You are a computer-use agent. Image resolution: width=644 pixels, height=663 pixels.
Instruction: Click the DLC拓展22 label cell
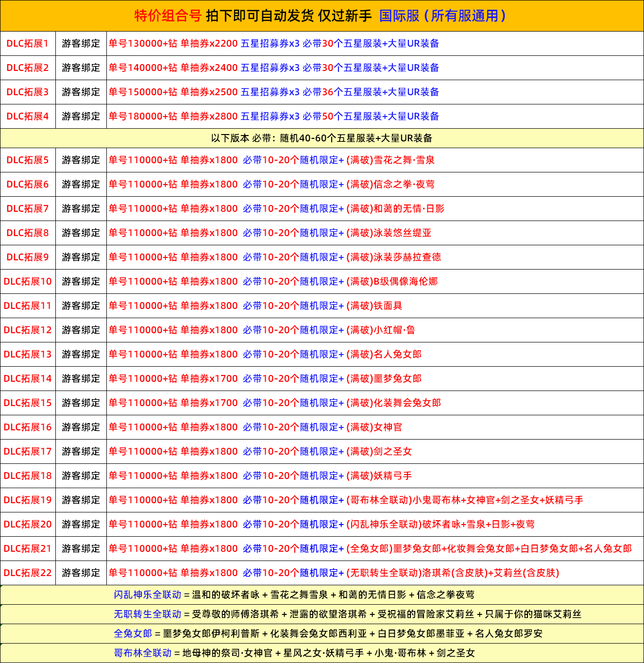[28, 573]
